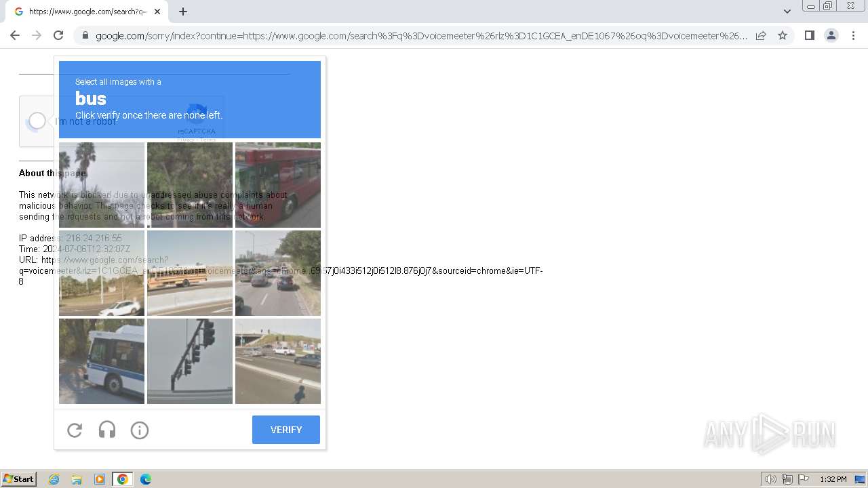
Task: Open the volume control tray icon
Action: (771, 479)
